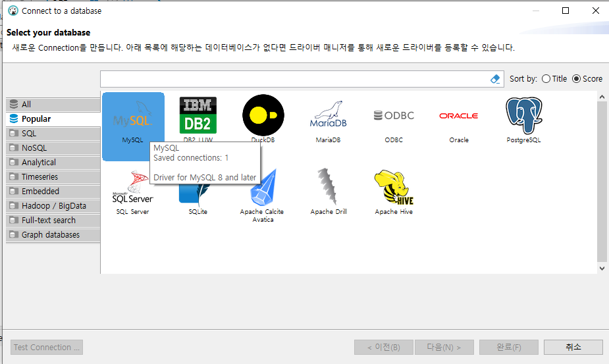Click the database list scrollbar down arrow
This screenshot has height=364, width=609.
coord(602,269)
